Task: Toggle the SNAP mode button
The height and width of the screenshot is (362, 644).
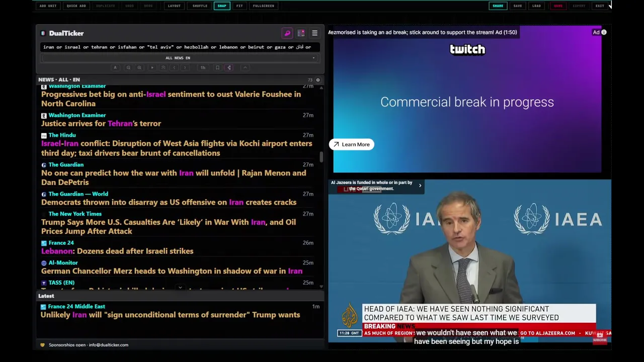Action: 222,6
